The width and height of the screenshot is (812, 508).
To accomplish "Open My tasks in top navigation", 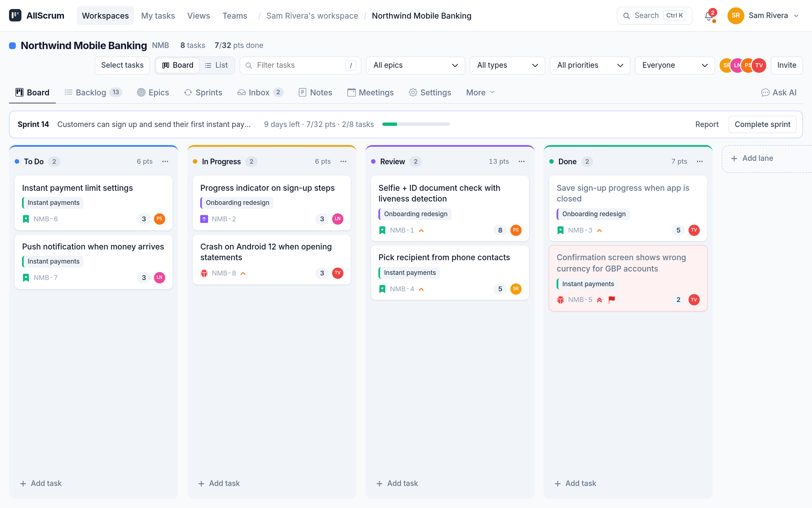I will [x=158, y=16].
